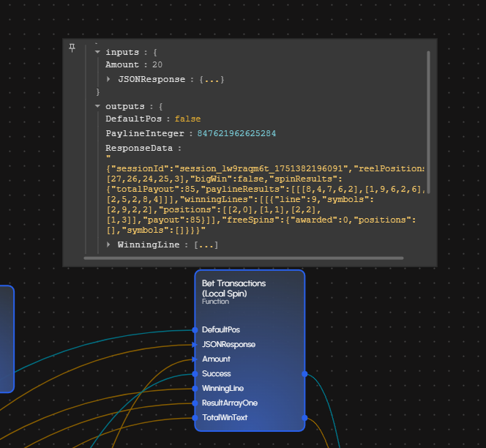Select the PaylineInteger value 847621962625284
The image size is (486, 448).
coord(236,133)
